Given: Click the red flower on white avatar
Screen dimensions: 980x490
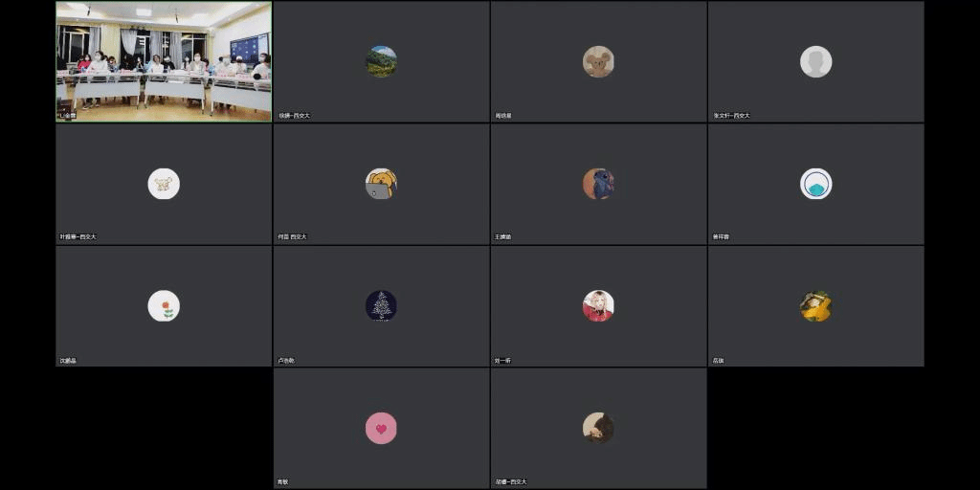Looking at the screenshot, I should click(164, 305).
